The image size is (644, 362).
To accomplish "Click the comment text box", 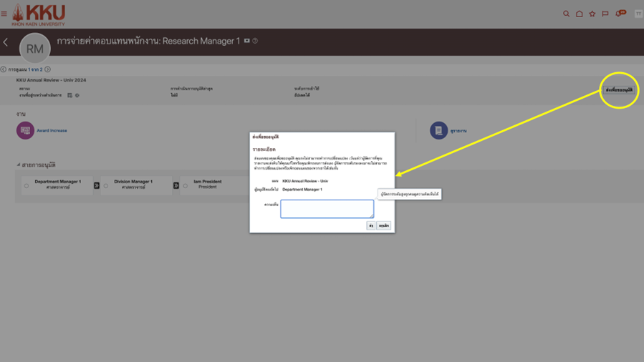I will click(327, 208).
